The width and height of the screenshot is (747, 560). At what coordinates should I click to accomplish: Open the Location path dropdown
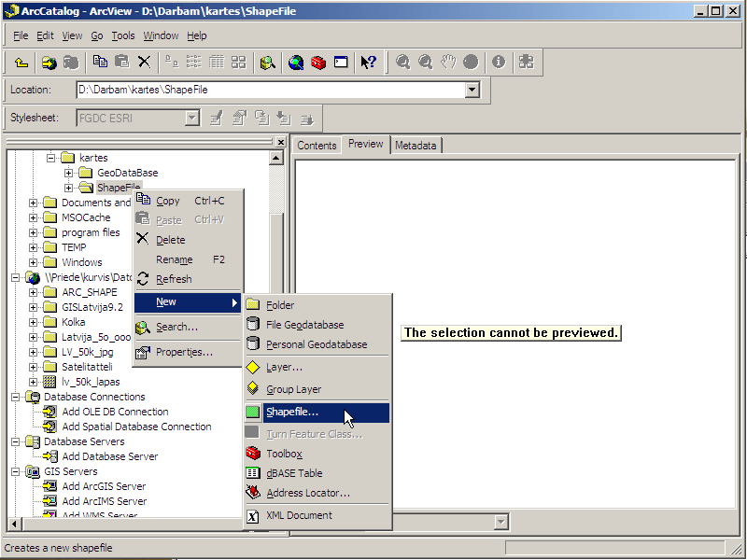tap(472, 90)
